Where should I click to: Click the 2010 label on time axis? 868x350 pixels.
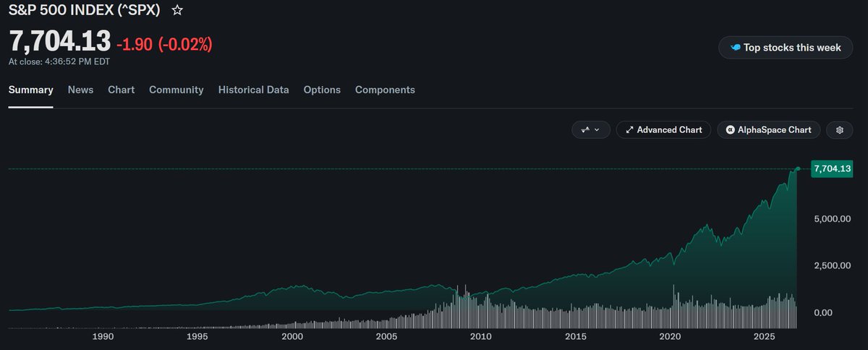click(x=481, y=337)
